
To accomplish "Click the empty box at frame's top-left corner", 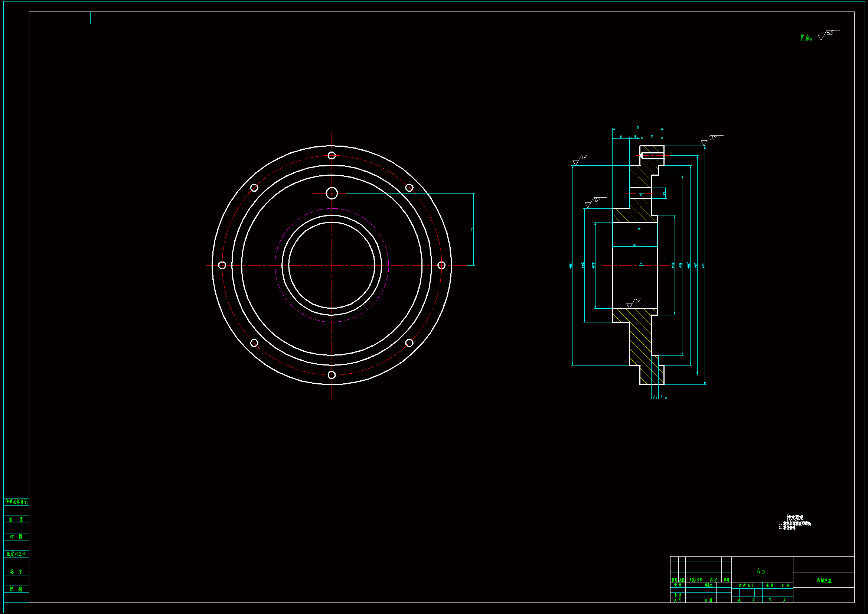I will [60, 18].
